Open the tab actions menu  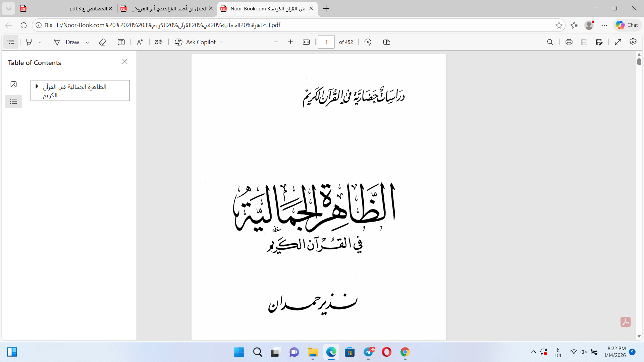coord(8,8)
